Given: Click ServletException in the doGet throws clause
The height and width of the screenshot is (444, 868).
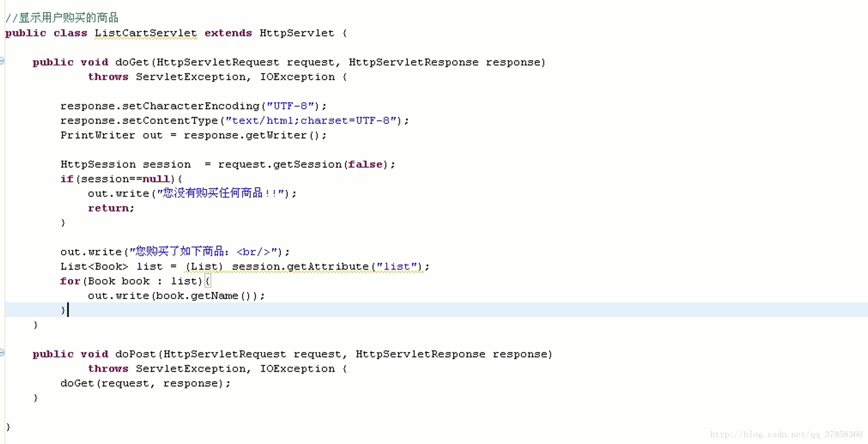Looking at the screenshot, I should click(x=191, y=77).
